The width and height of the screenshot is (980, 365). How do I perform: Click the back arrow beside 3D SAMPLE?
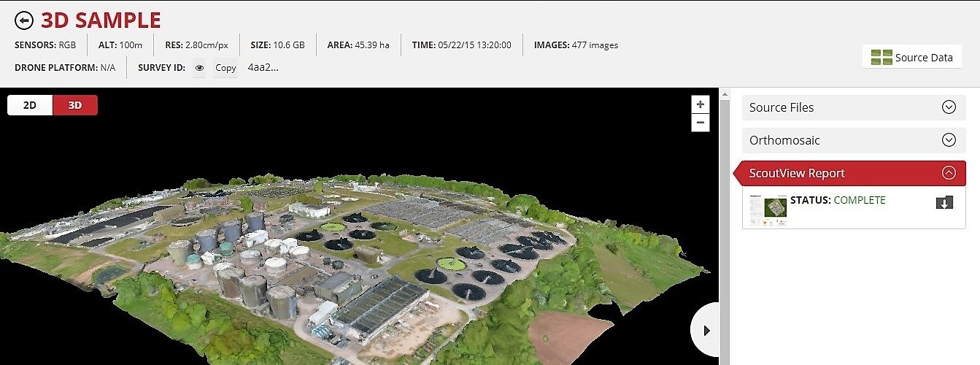point(24,20)
